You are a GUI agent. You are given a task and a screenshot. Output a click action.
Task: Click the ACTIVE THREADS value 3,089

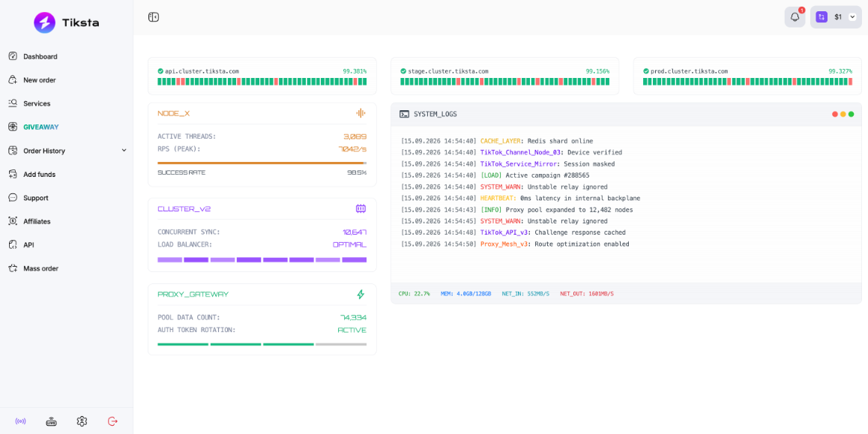[355, 136]
